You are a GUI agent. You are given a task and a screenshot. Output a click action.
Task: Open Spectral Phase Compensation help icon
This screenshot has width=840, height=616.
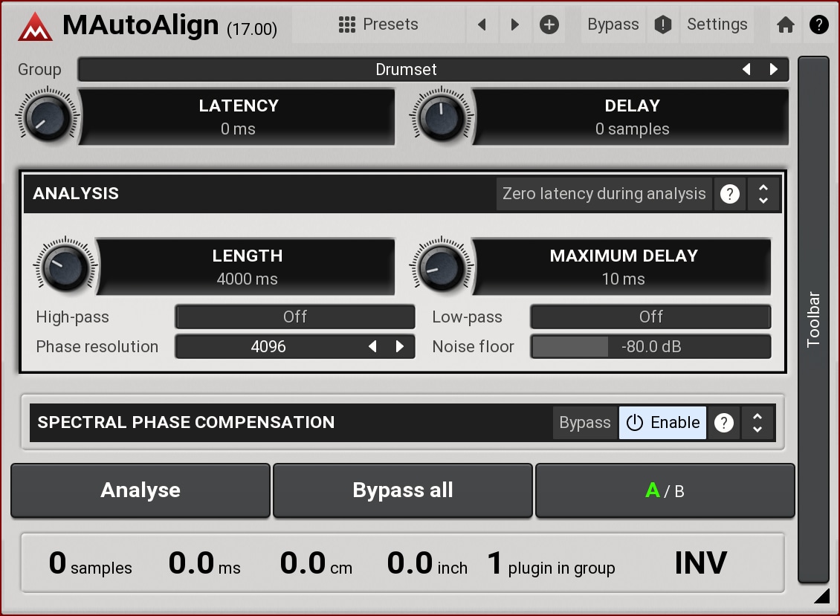click(723, 423)
